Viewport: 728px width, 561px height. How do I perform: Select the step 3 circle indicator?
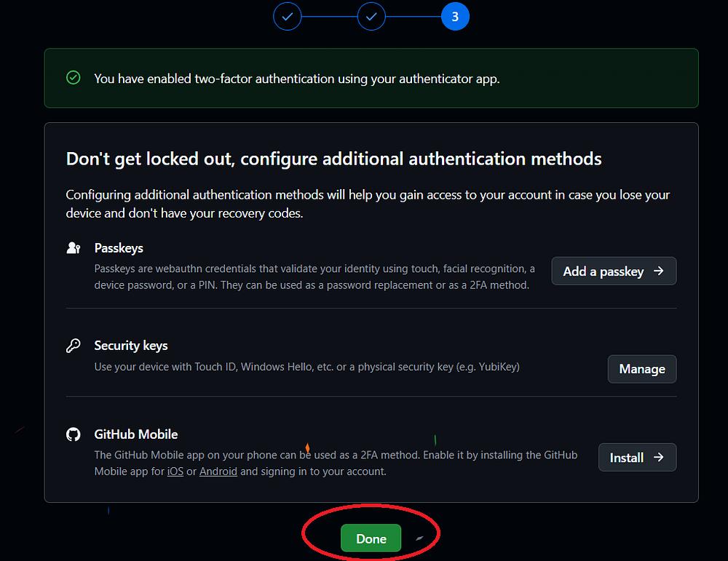(455, 16)
